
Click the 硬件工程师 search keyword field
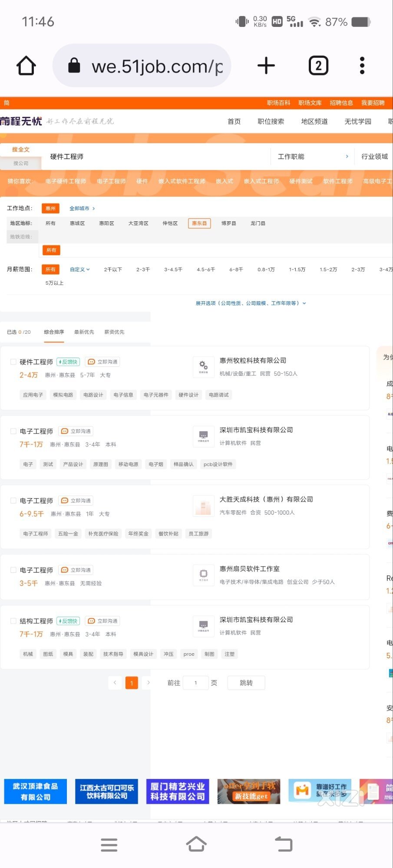156,156
